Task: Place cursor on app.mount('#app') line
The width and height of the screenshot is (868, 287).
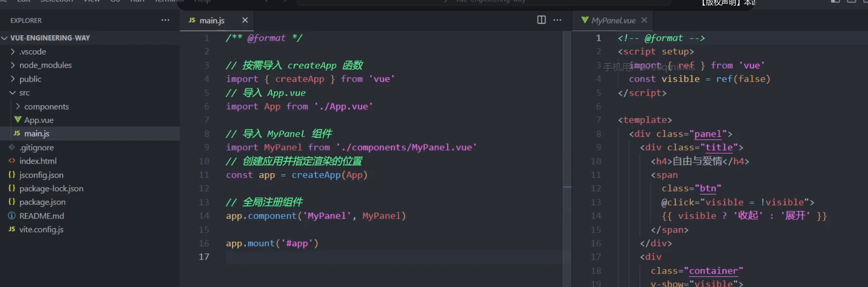Action: coord(272,243)
